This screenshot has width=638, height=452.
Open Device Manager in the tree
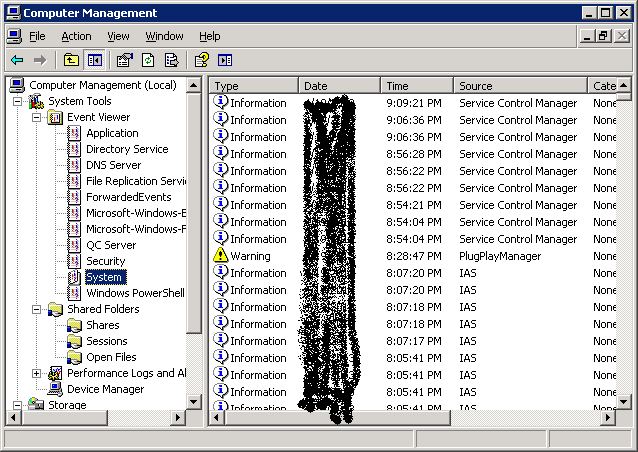coord(105,389)
